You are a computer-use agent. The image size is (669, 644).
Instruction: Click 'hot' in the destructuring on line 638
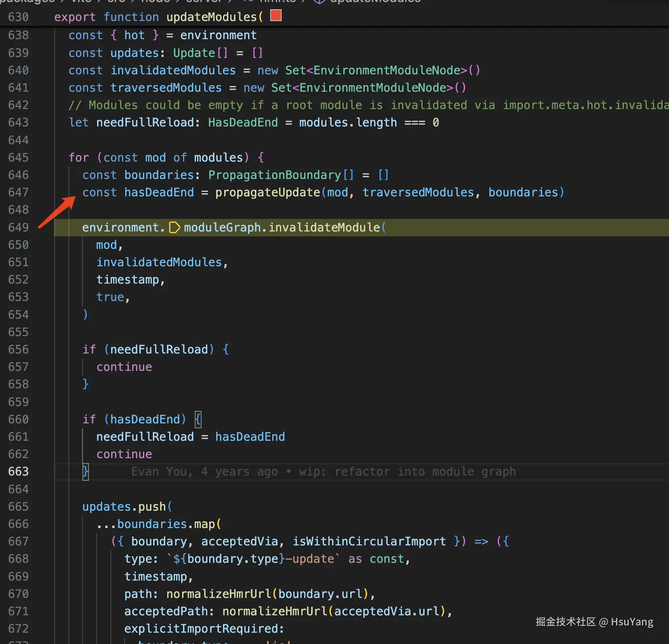(135, 35)
